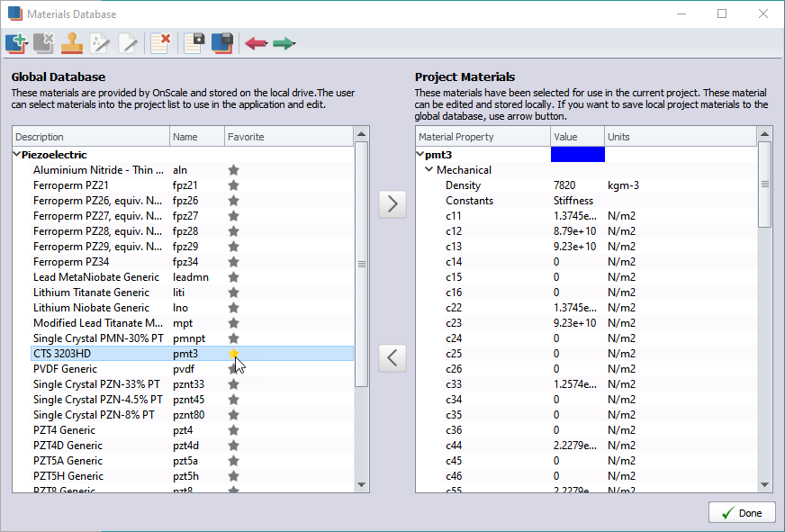The height and width of the screenshot is (532, 785).
Task: Toggle favorite star for CTS 3203HD
Action: point(233,354)
